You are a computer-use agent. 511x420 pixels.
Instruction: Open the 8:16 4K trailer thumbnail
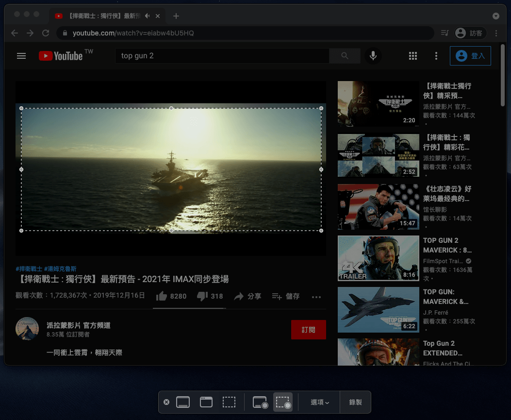coord(379,258)
